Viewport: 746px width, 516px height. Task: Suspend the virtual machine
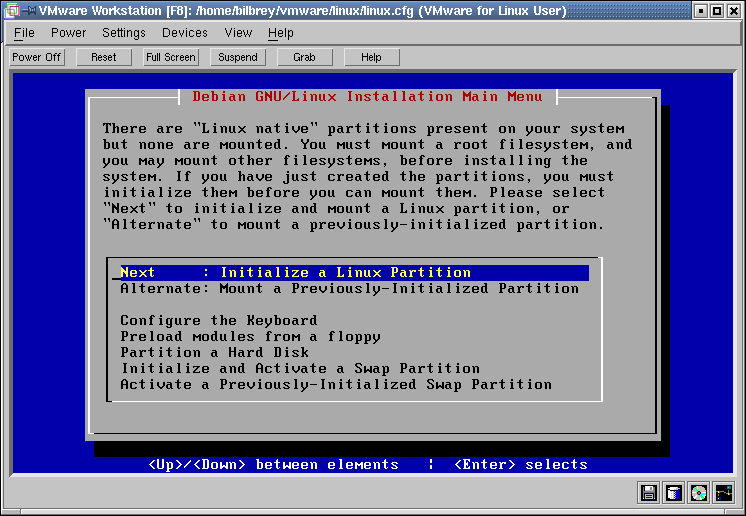[238, 57]
